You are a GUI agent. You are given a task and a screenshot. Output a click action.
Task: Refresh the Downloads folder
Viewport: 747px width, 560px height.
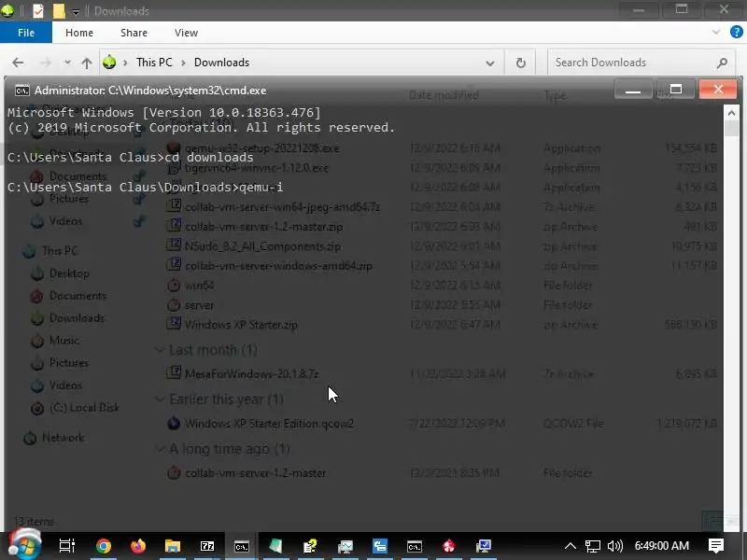pos(521,63)
